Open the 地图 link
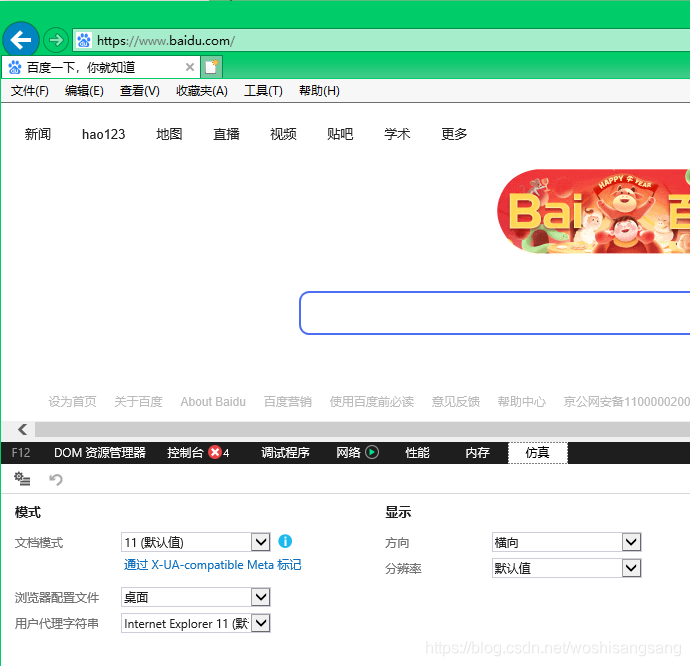This screenshot has height=666, width=690. point(169,134)
